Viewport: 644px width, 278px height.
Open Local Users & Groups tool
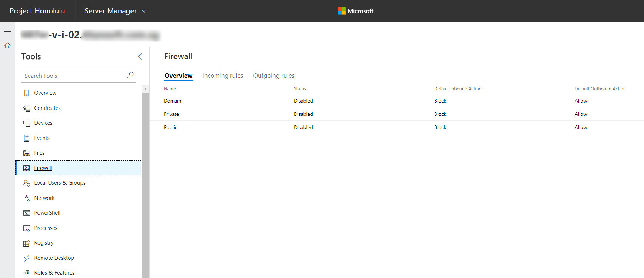pyautogui.click(x=60, y=183)
